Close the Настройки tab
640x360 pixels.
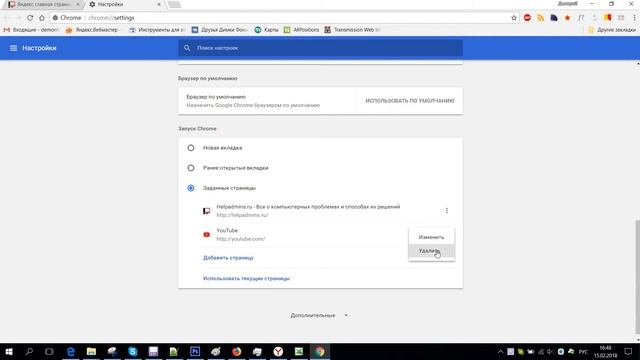pos(159,4)
